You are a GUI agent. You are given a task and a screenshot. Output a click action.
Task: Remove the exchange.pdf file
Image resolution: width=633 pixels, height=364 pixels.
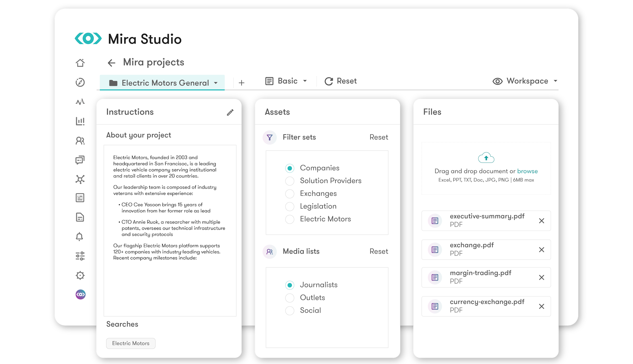(x=541, y=250)
